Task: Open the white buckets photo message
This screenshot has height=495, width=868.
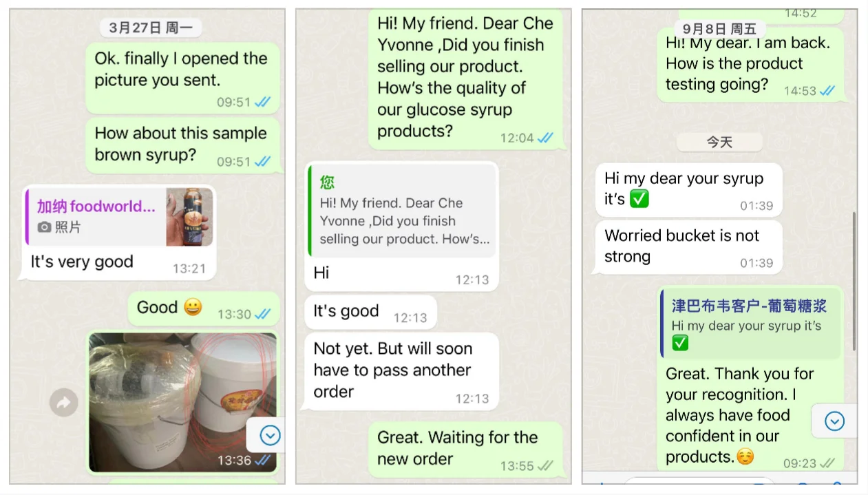Action: tap(183, 403)
